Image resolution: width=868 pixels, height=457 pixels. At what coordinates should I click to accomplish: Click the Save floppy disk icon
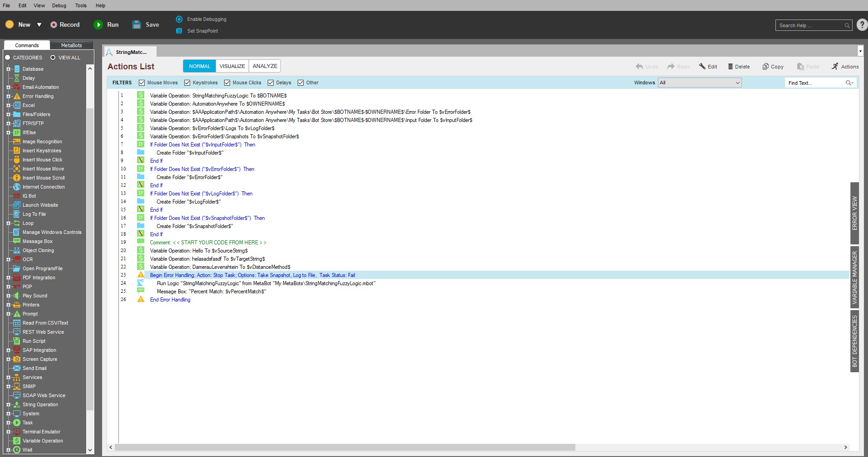(x=137, y=25)
